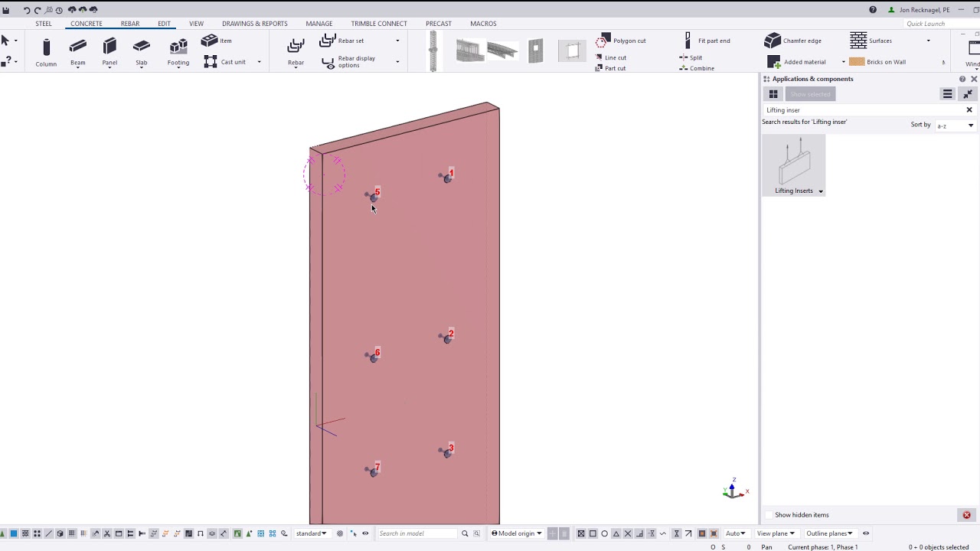Select the Lifting Inserts component thumbnail

tap(794, 165)
